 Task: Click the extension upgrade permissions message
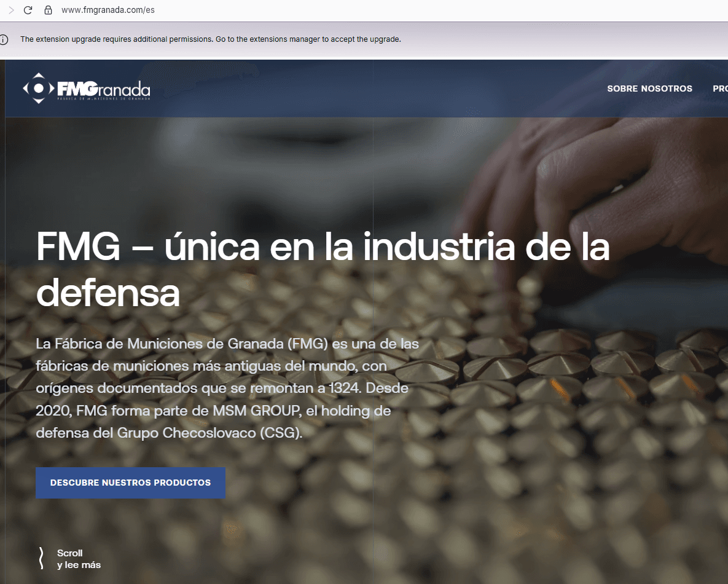(x=210, y=39)
